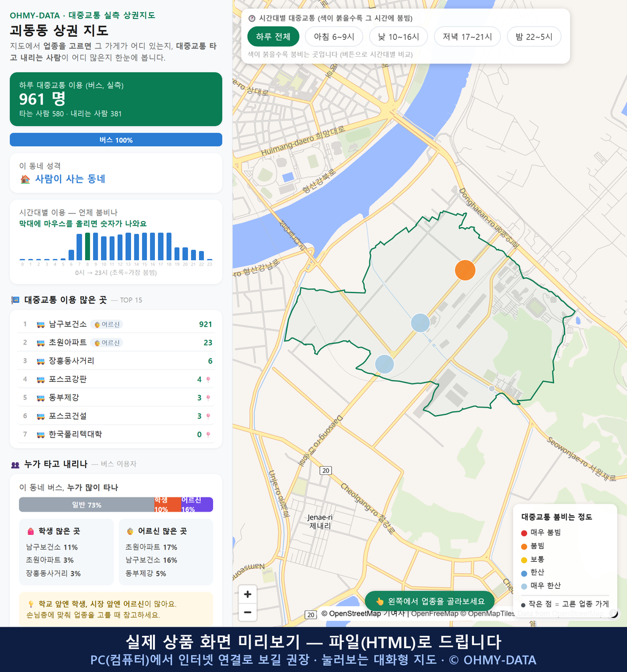Click the orange transit marker on the map
627x672 pixels.
(465, 270)
